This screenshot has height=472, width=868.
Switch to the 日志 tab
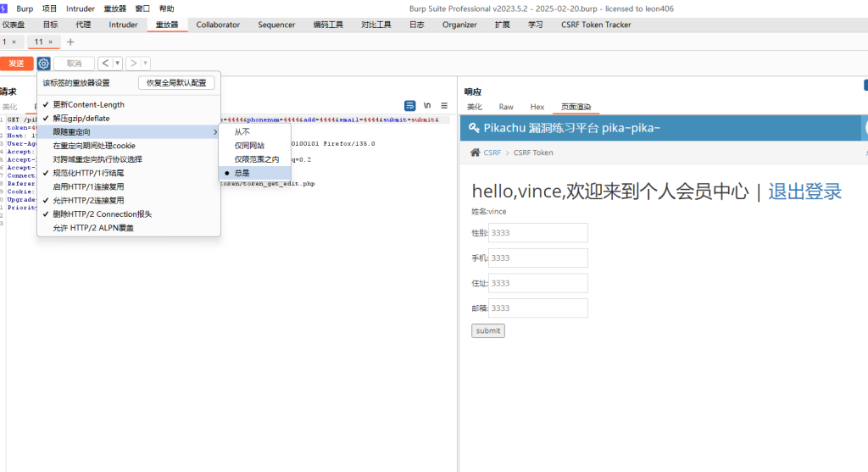(x=417, y=25)
